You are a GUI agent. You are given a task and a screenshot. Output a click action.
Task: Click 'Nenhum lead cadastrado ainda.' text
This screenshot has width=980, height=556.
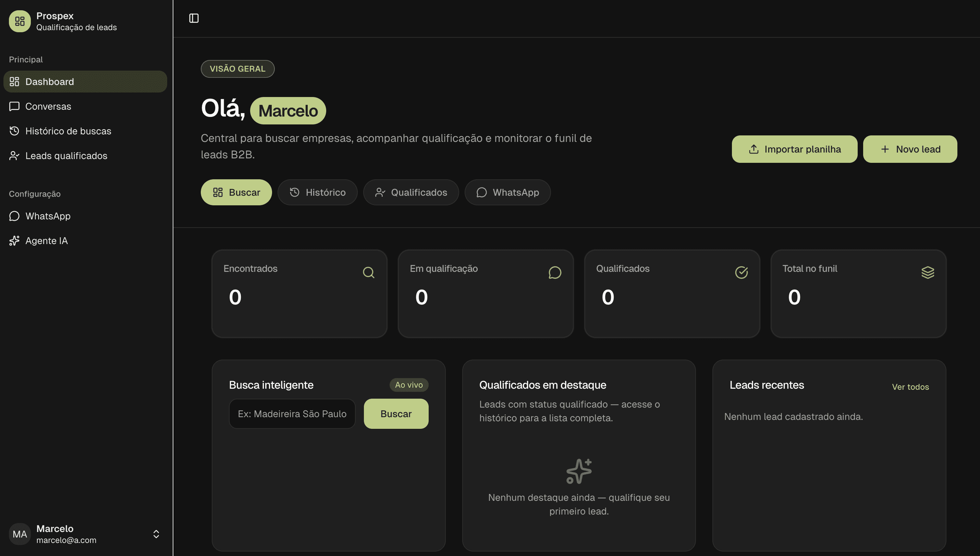pos(793,416)
